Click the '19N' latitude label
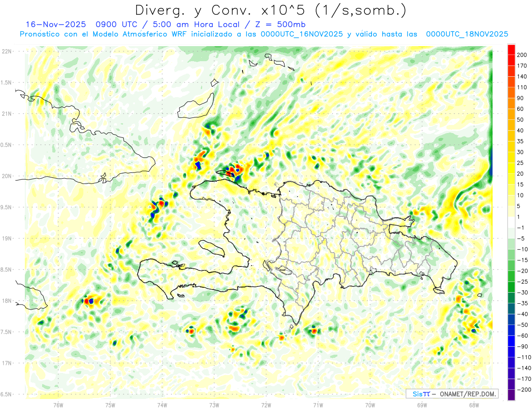532x411 pixels. (x=6, y=239)
